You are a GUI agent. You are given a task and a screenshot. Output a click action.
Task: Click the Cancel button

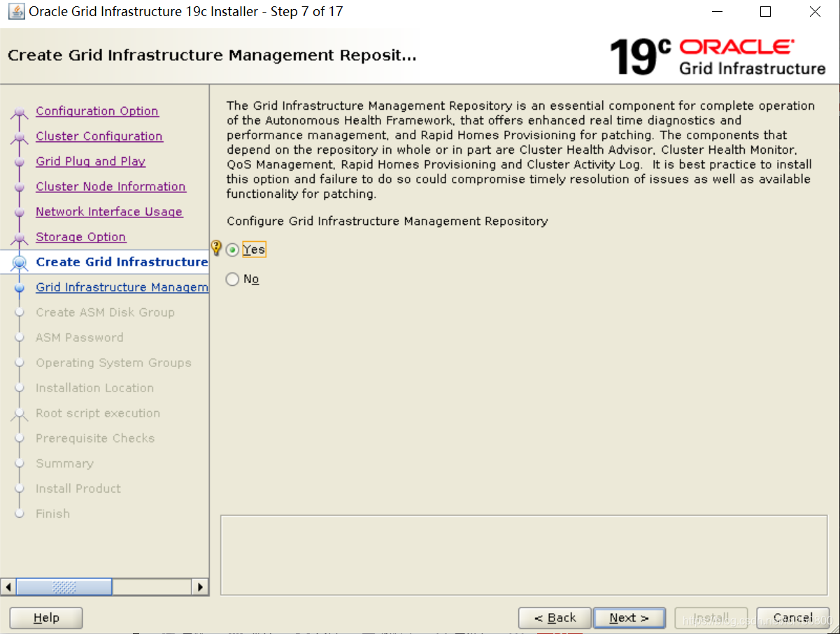793,618
